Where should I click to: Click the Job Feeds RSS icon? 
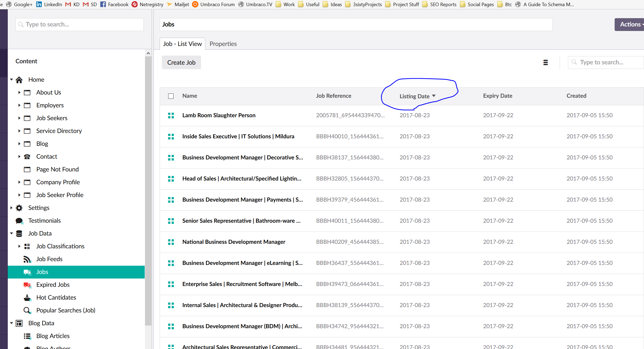[x=27, y=259]
